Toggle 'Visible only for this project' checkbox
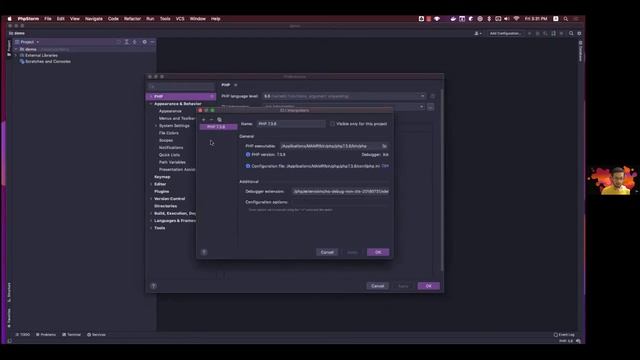640x360 pixels. (333, 124)
